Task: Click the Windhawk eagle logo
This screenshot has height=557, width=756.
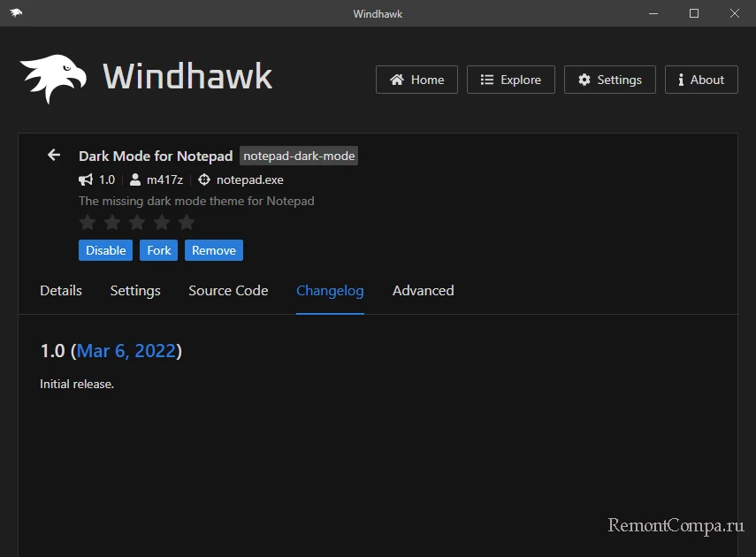Action: click(53, 79)
